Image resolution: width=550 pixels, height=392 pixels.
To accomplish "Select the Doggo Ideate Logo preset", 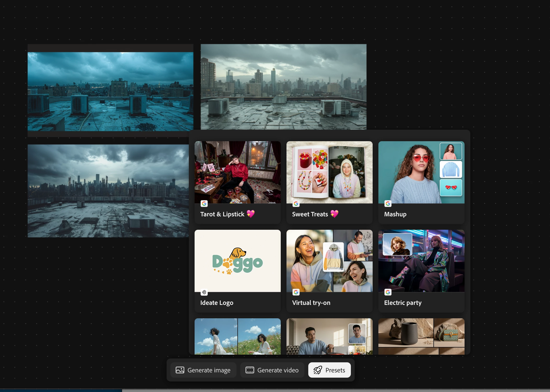I will [237, 261].
